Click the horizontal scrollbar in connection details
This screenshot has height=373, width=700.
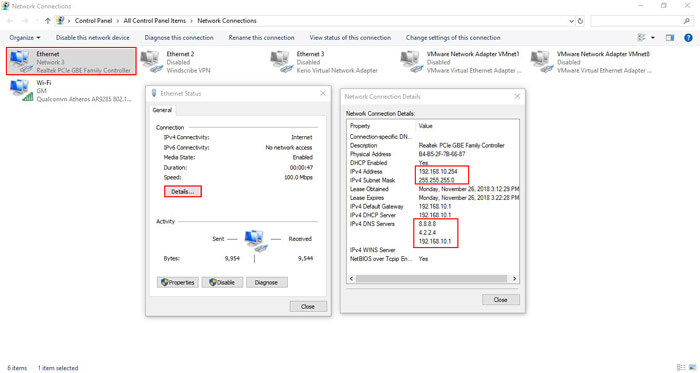click(432, 278)
